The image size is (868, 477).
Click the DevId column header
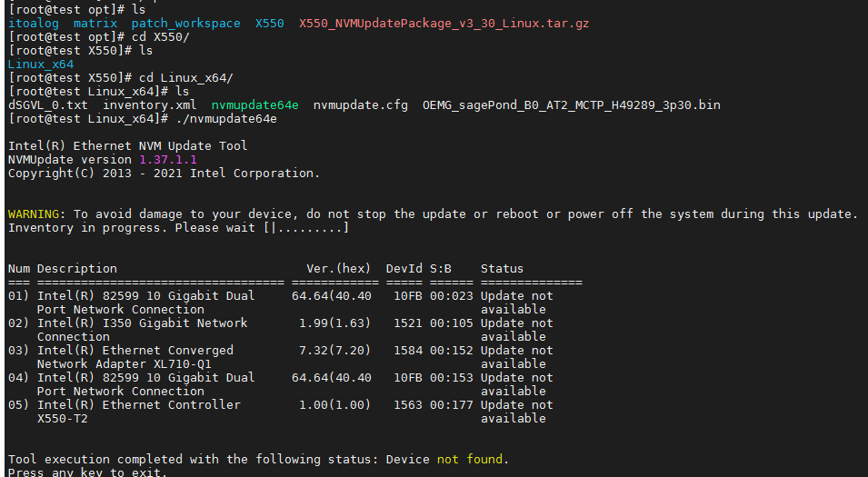[404, 268]
